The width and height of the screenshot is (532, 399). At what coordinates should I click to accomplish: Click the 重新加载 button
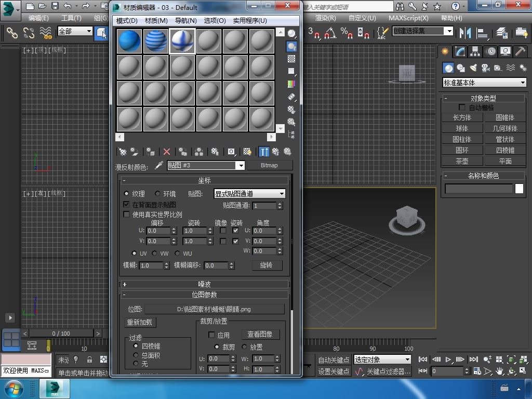tap(140, 322)
